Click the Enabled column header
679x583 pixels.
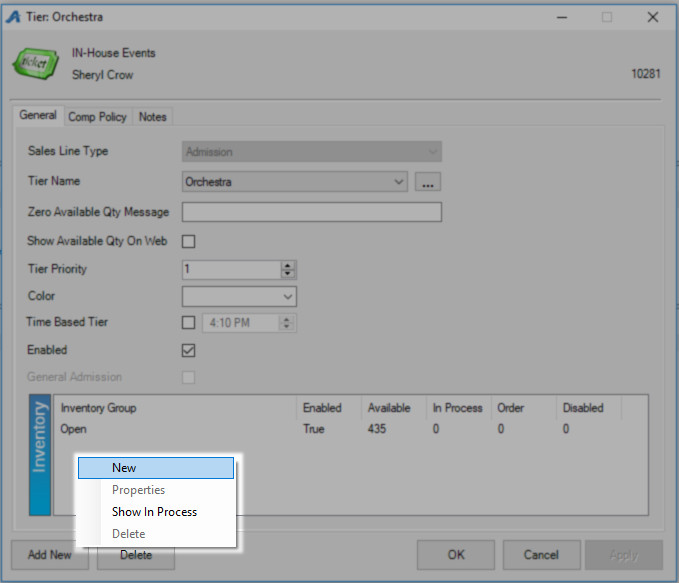[329, 408]
